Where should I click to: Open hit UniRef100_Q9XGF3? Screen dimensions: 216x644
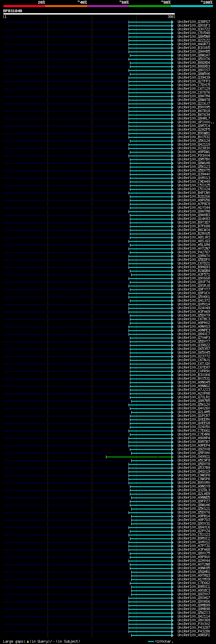(194, 25)
